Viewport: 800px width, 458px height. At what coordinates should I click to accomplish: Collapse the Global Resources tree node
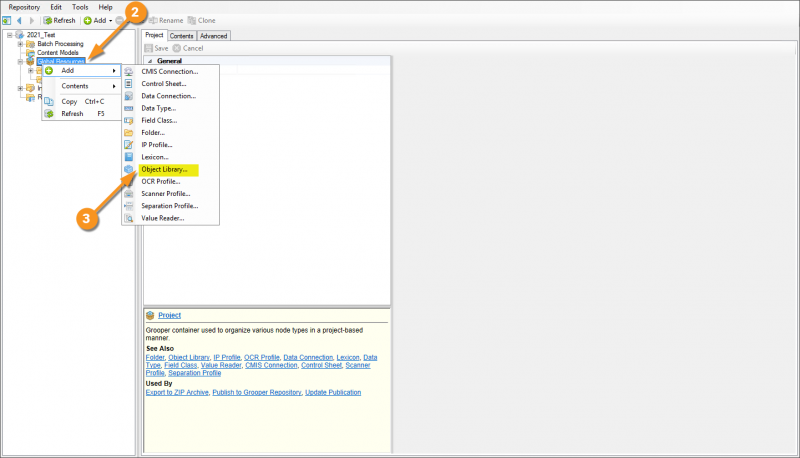pos(20,61)
